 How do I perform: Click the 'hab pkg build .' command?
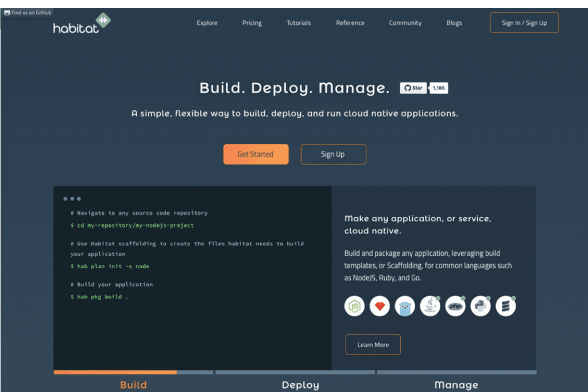pos(99,297)
